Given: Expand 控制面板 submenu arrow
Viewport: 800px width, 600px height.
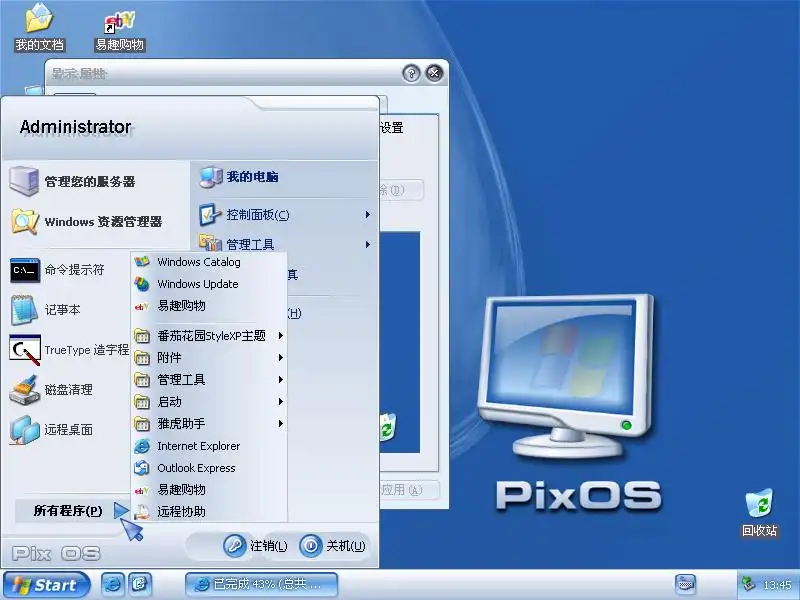Looking at the screenshot, I should pyautogui.click(x=367, y=215).
